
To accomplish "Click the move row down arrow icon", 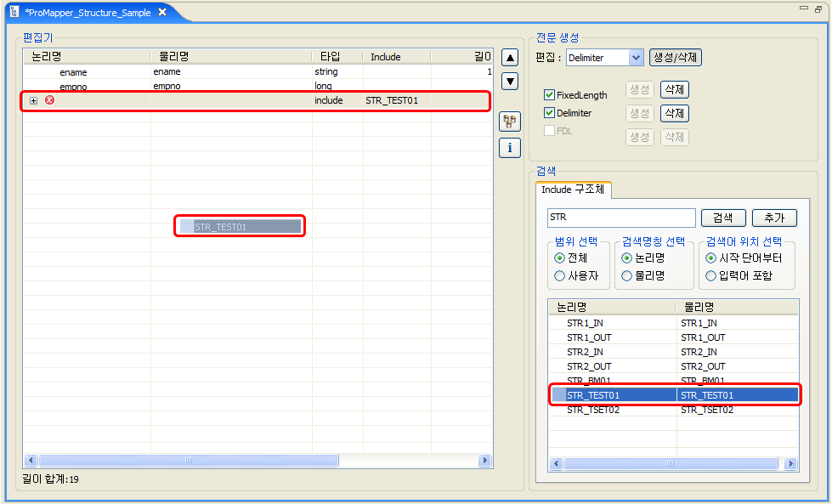I will click(509, 81).
